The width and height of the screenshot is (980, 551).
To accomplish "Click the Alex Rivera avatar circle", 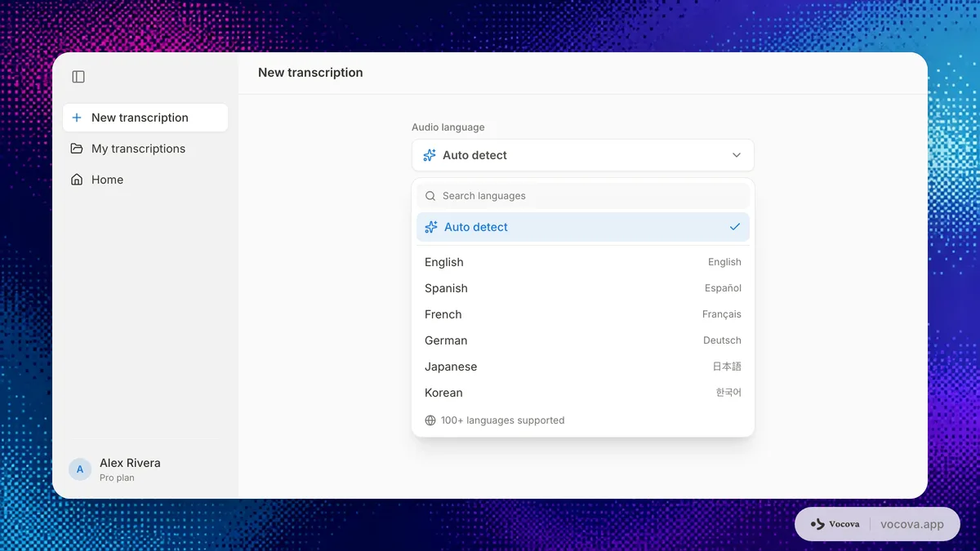I will [x=80, y=469].
